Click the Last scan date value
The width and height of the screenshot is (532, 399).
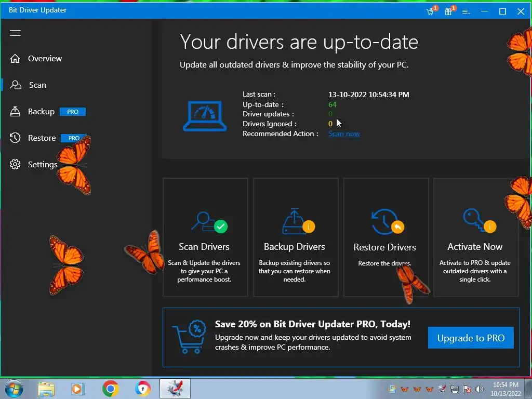(369, 95)
